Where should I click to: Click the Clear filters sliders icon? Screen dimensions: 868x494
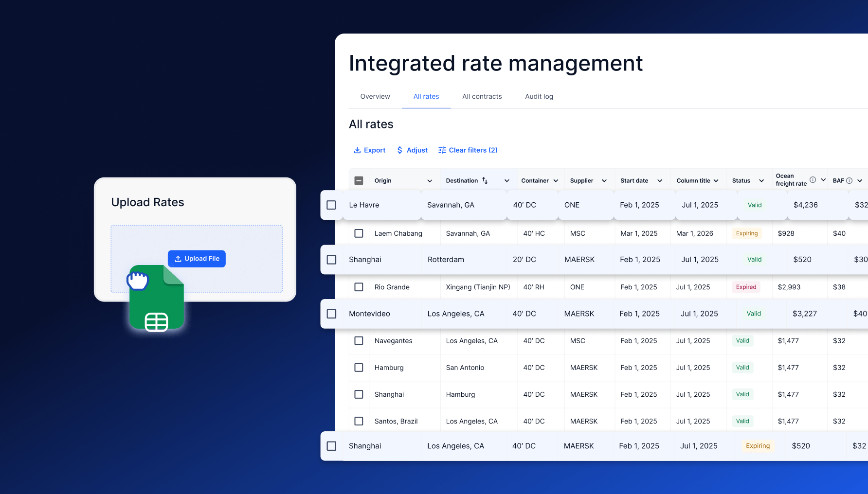point(442,150)
